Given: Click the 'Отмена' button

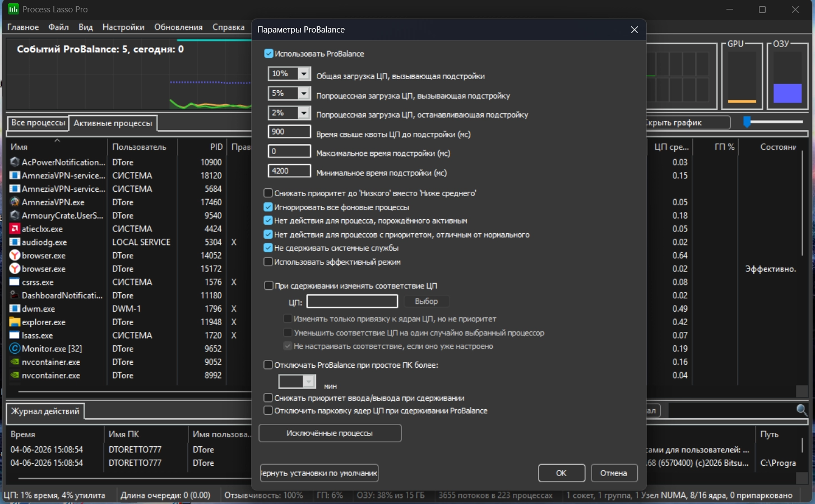Looking at the screenshot, I should coord(614,473).
